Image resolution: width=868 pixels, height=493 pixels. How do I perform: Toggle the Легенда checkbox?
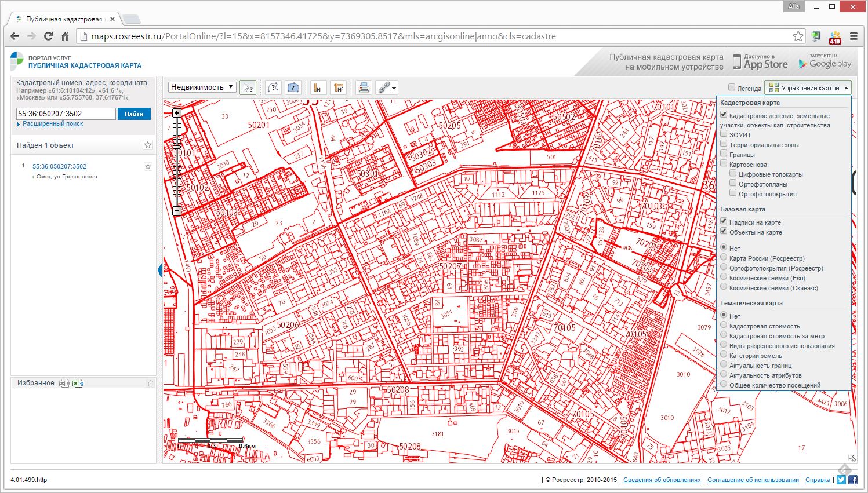[732, 87]
